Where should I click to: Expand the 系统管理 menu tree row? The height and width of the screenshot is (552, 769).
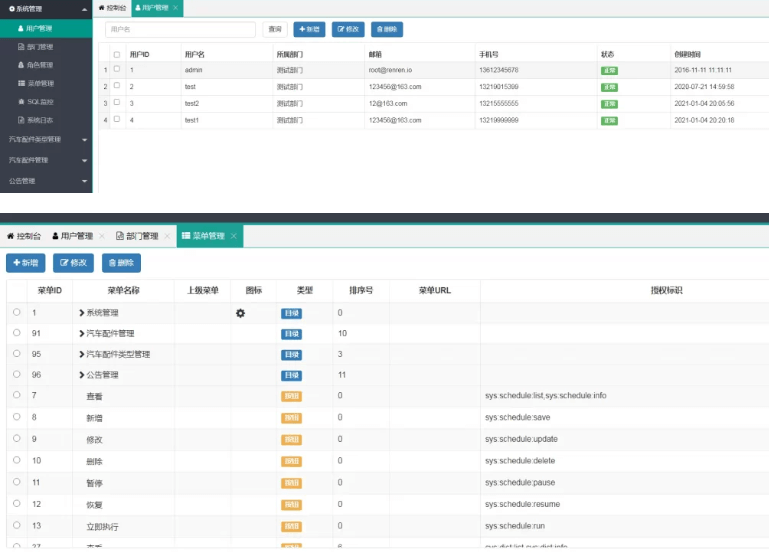coord(82,313)
